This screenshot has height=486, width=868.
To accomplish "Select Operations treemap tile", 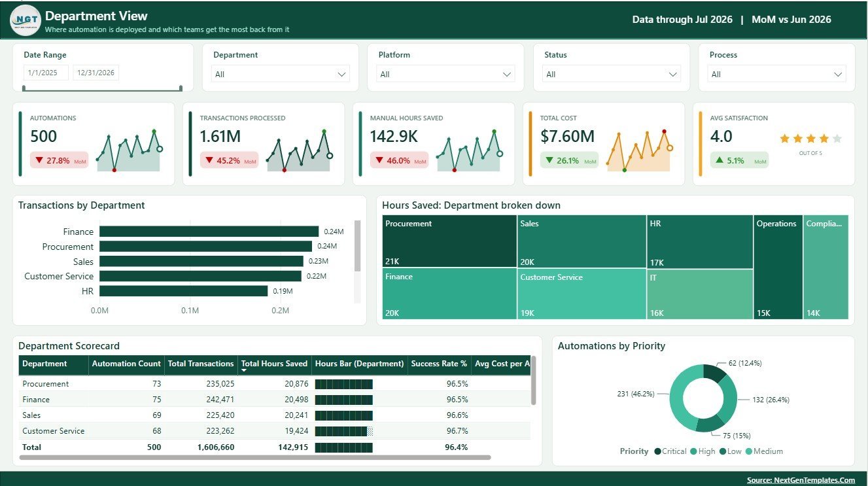I will 778,267.
